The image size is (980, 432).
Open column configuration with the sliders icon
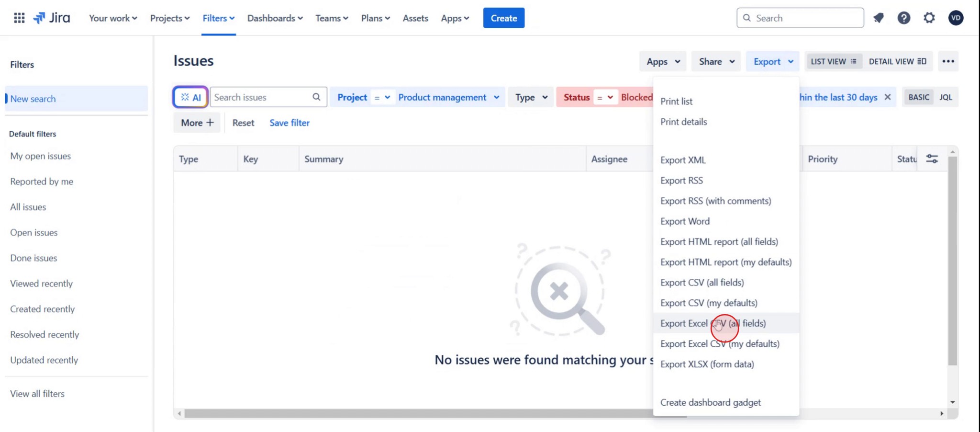932,158
